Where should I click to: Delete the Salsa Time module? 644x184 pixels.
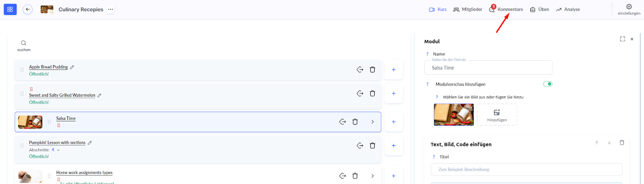(x=355, y=122)
